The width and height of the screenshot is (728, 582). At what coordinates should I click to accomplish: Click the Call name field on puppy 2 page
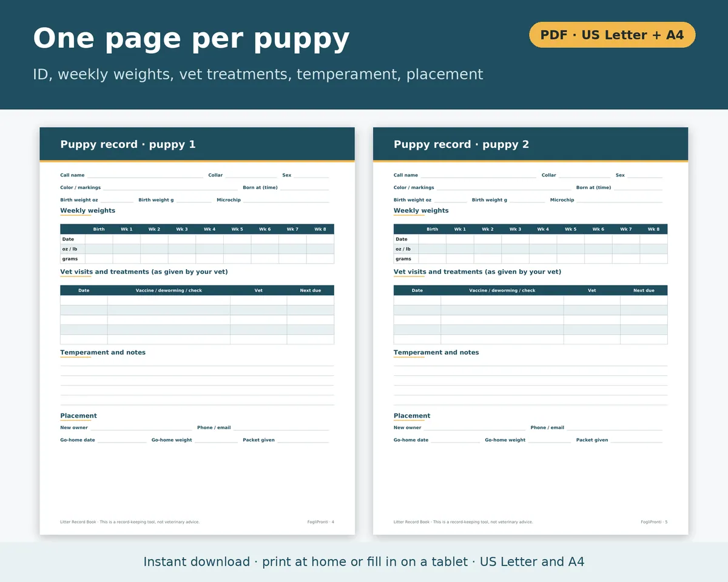(479, 175)
